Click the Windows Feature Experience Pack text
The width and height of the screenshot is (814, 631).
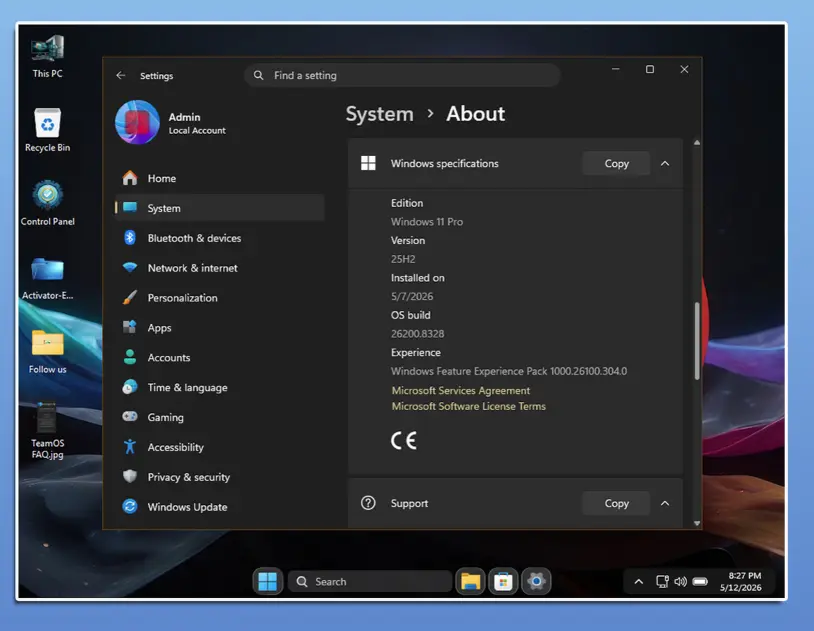[509, 371]
